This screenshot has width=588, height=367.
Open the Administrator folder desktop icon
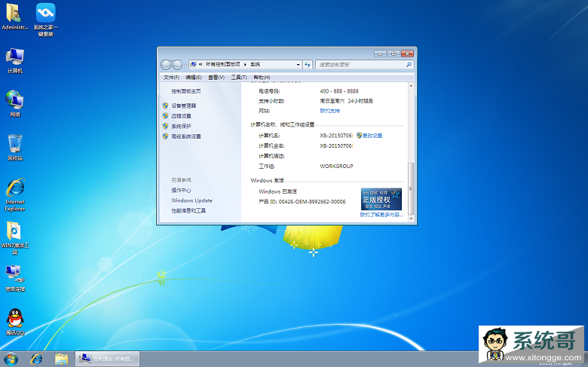(x=14, y=16)
